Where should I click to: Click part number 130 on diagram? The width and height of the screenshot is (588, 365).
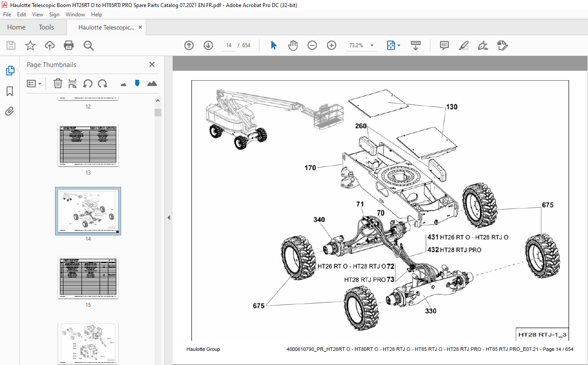point(451,107)
